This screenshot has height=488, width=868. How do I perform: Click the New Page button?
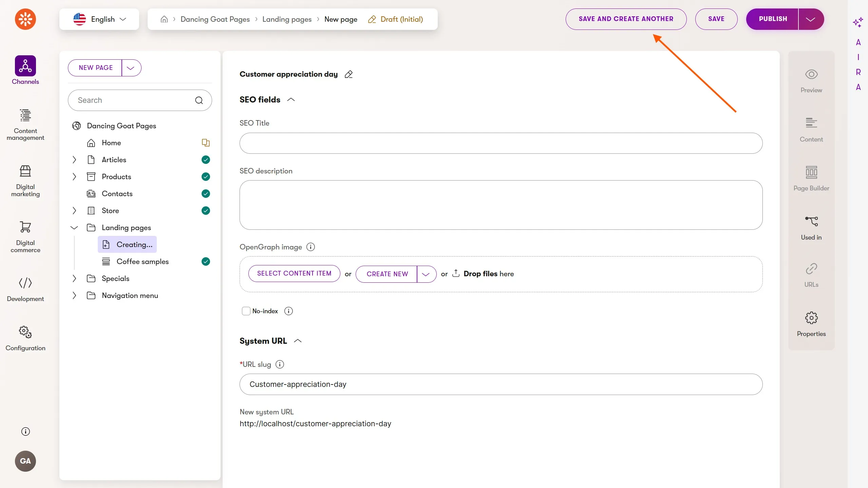[x=95, y=68]
